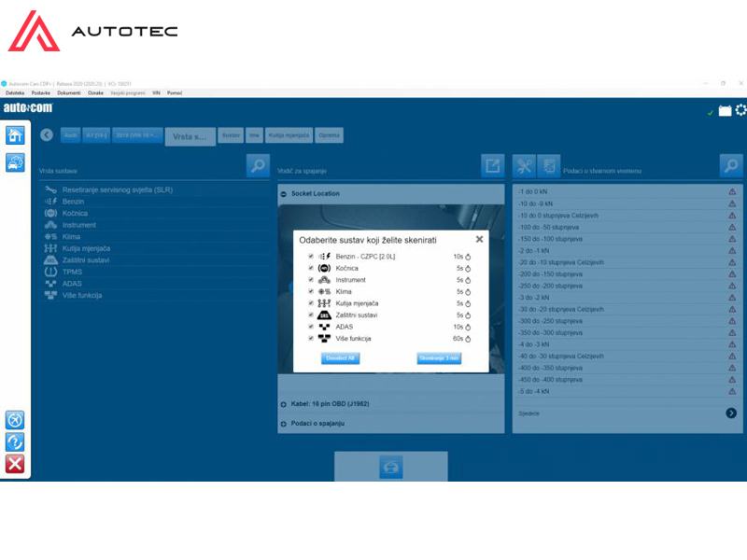This screenshot has height=560, width=747.
Task: Click the stopwatch icon in the Više funkcija dialog row
Action: tap(468, 339)
